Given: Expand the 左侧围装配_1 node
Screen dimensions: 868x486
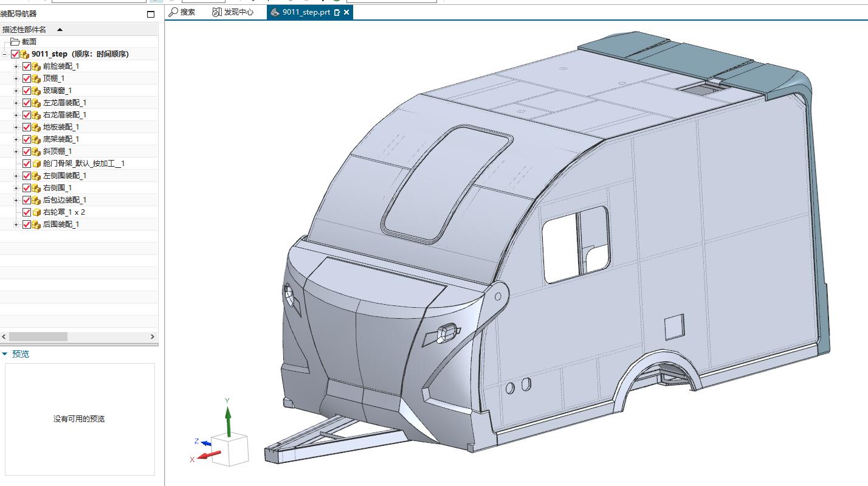Looking at the screenshot, I should 16,176.
